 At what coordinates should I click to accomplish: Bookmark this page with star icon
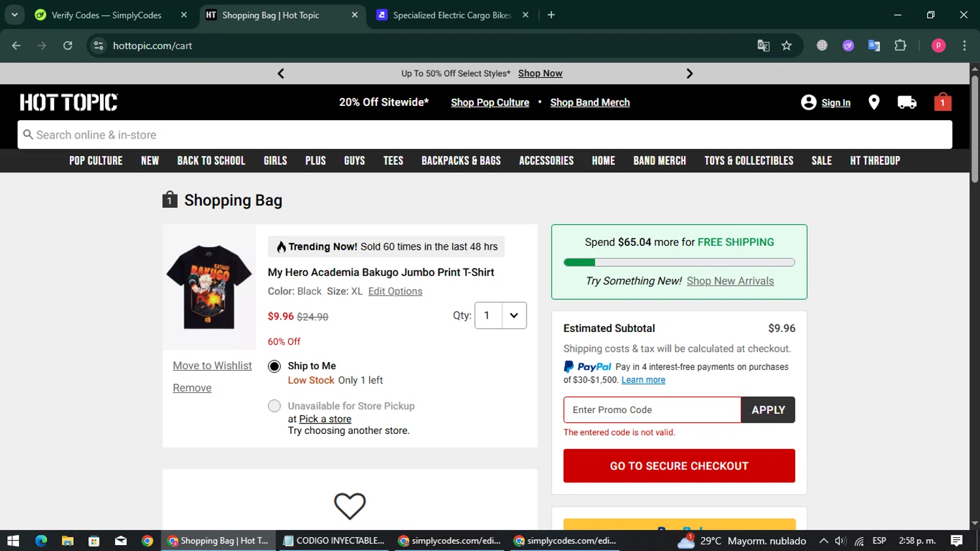click(x=787, y=46)
